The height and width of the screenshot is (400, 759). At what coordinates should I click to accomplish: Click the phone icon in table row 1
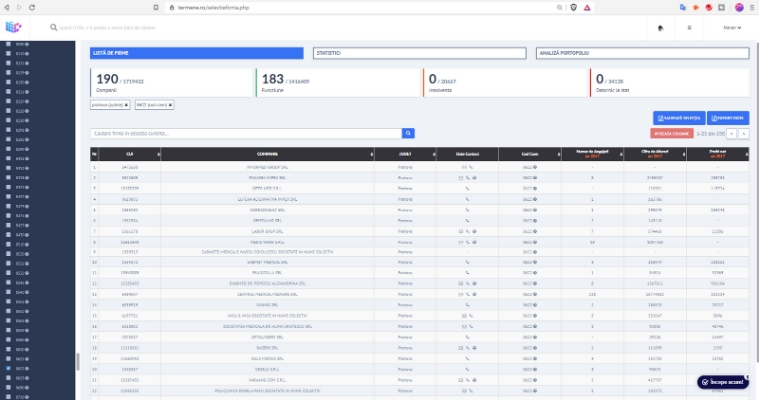coord(471,167)
